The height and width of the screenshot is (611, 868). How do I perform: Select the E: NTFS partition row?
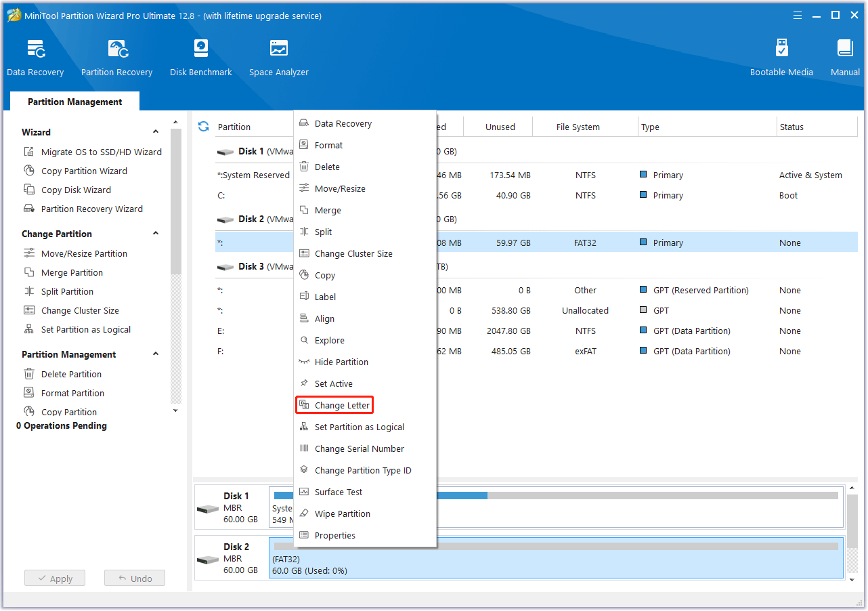tap(536, 331)
